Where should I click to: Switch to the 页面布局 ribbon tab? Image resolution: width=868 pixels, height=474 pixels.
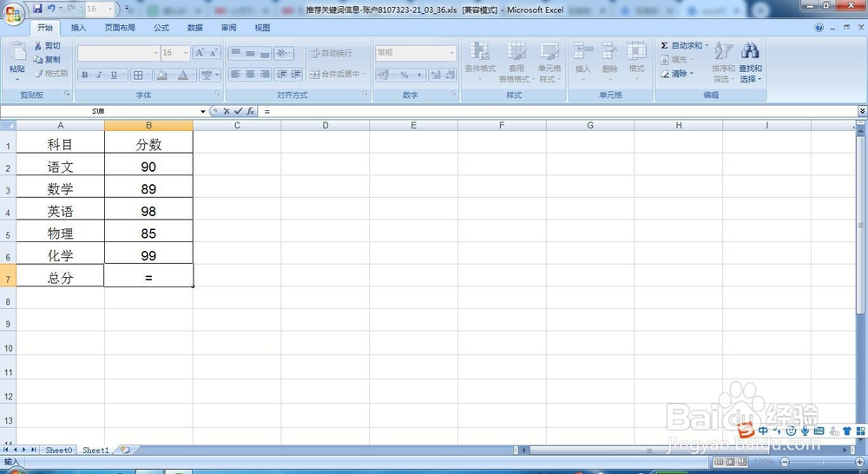(x=120, y=28)
